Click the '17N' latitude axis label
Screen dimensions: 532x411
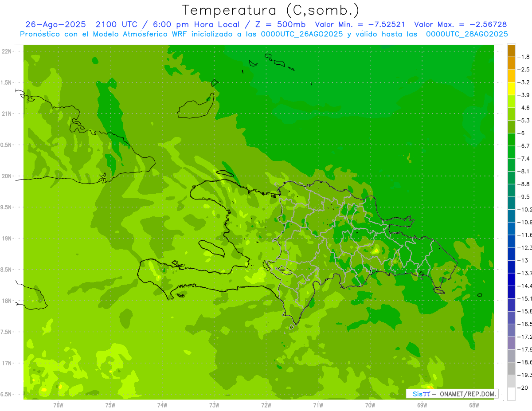(7, 364)
